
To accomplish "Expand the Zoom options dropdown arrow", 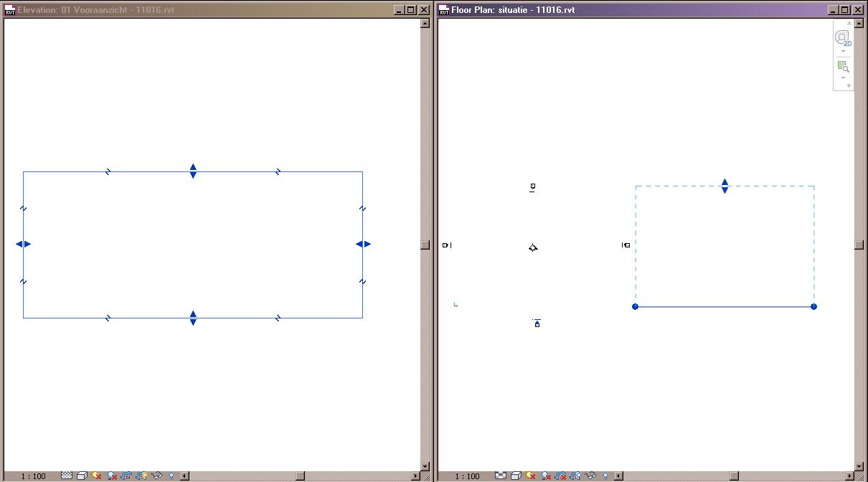I will [x=843, y=78].
